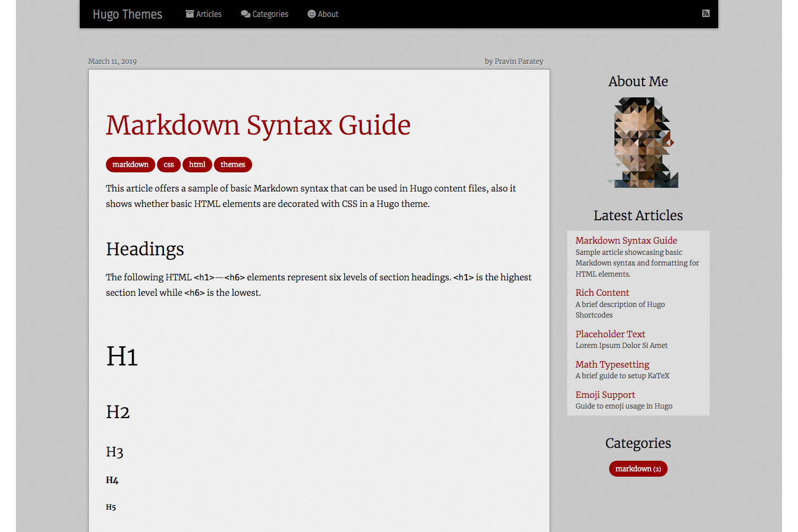This screenshot has height=532, width=798.
Task: Click the Markdown Syntax Guide sidebar link
Action: pos(626,240)
